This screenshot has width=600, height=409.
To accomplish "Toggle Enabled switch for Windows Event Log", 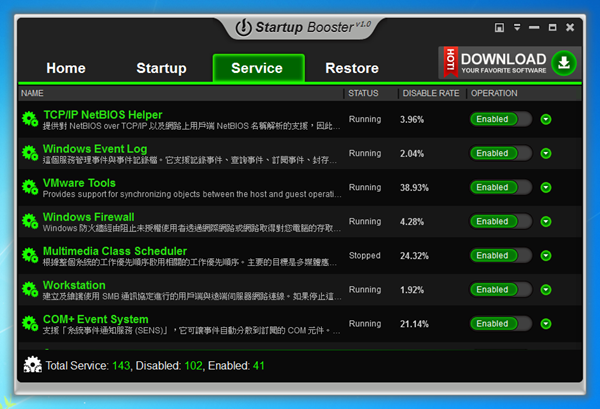I will click(x=501, y=153).
